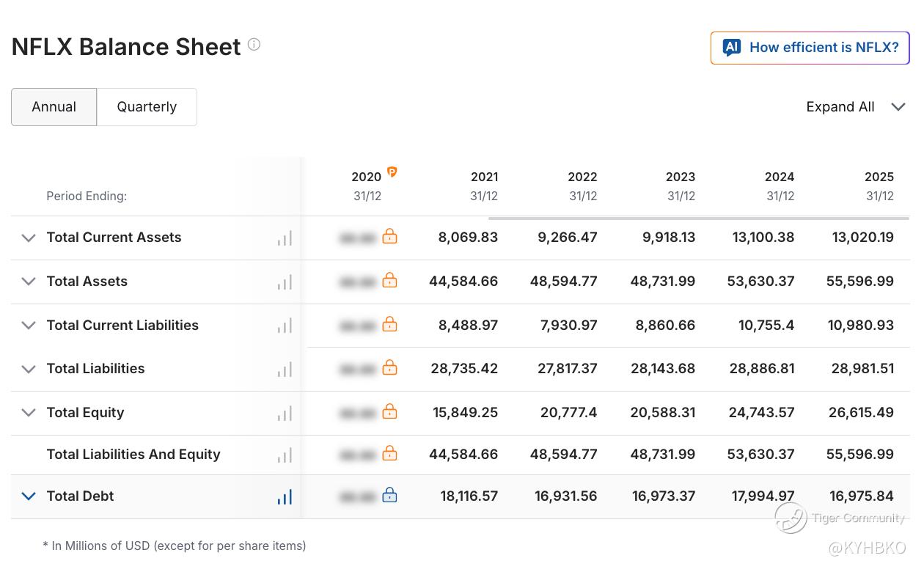Open chart icon for Total Assets row
Screen dimensions: 924x569
tap(285, 282)
